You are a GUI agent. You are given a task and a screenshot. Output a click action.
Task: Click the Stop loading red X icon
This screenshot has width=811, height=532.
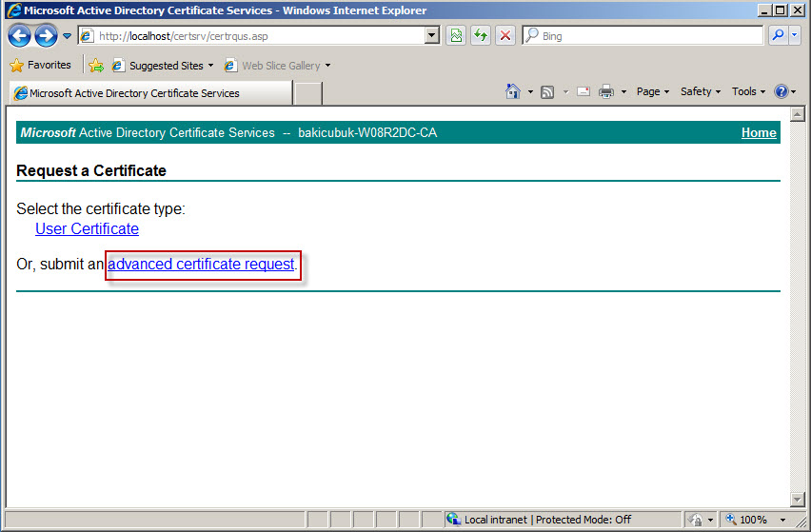pos(505,35)
